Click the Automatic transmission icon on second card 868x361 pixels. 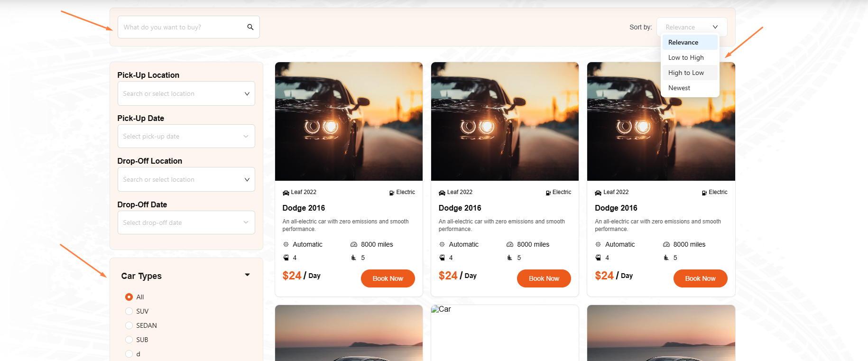pyautogui.click(x=442, y=244)
